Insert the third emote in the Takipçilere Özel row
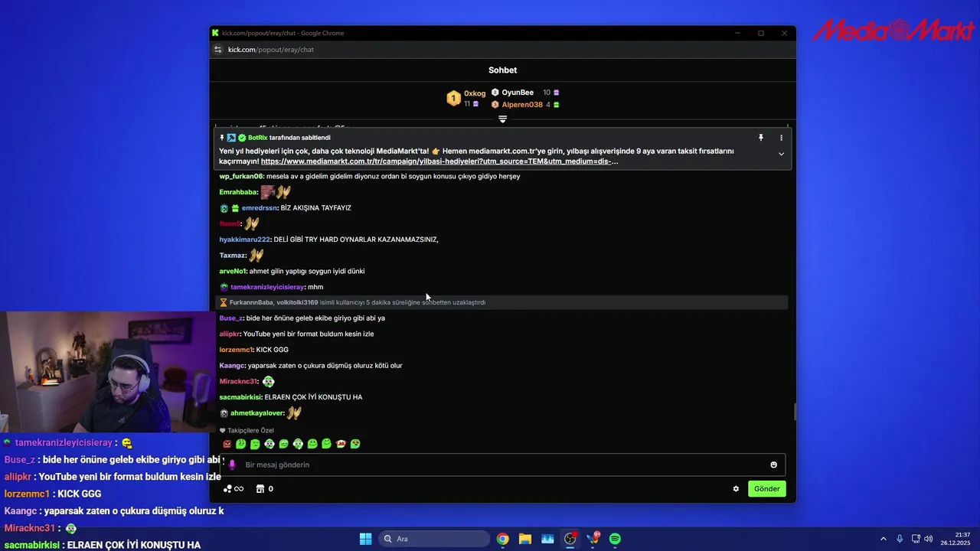Viewport: 980px width, 551px height. coord(255,444)
